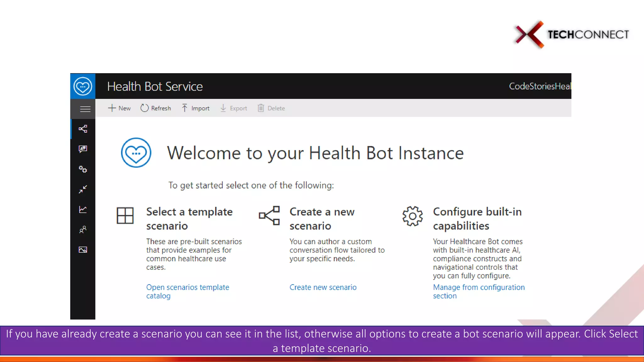Click Import in the toolbar
This screenshot has height=362, width=644.
tap(196, 108)
